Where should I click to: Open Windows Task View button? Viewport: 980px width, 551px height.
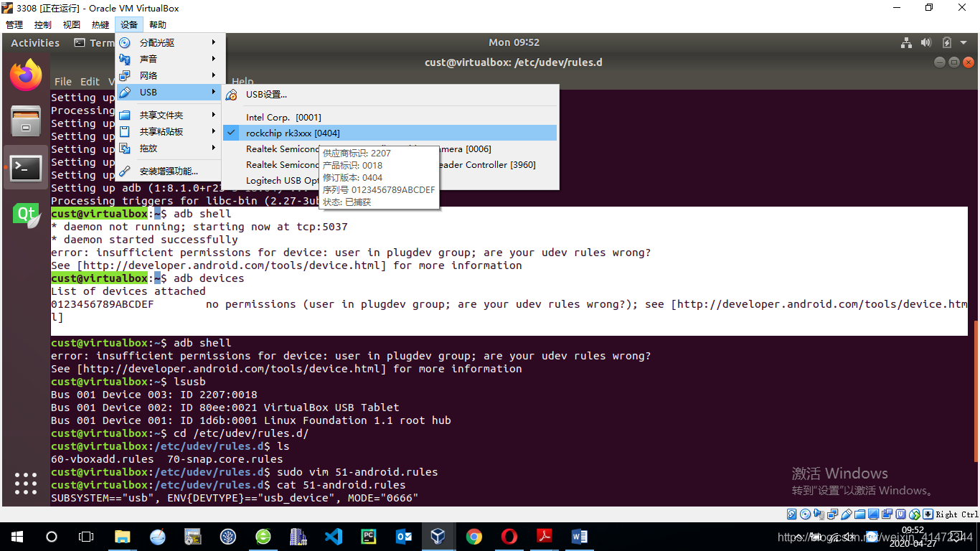86,537
